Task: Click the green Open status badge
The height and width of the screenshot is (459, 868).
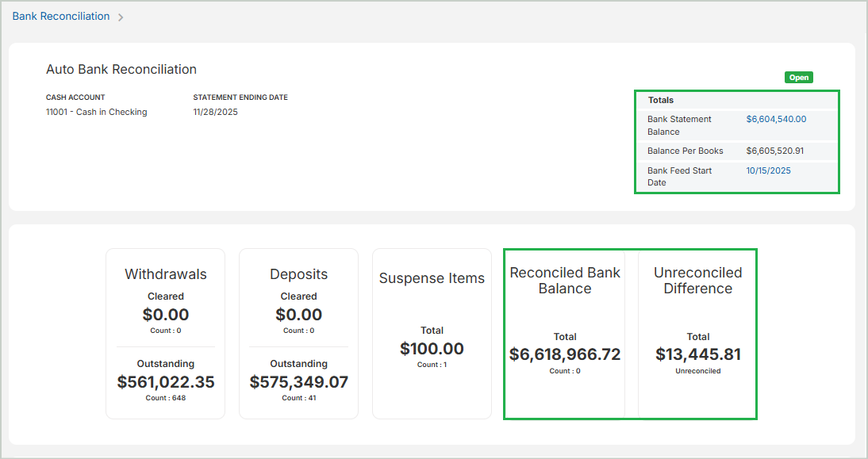Action: (x=799, y=78)
